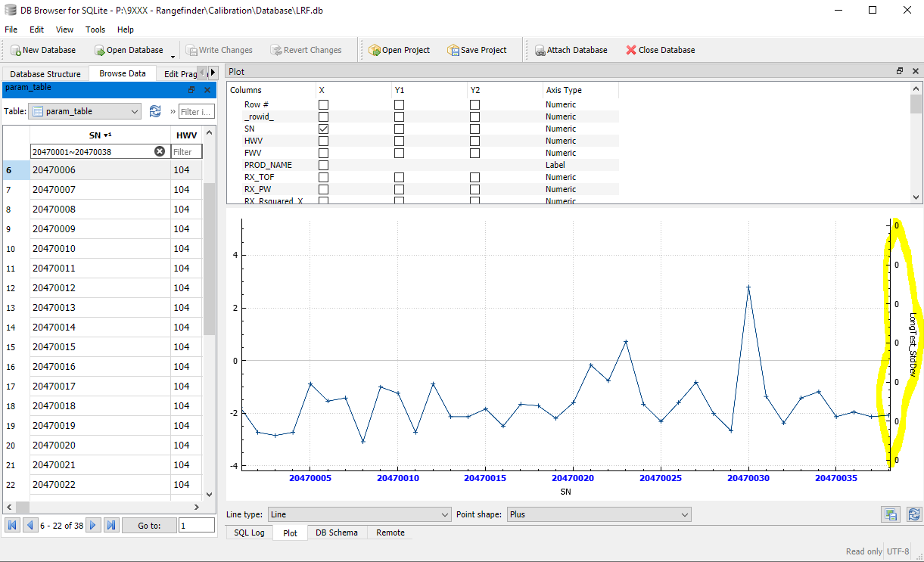
Task: Switch to the Database Structure tab
Action: 45,74
